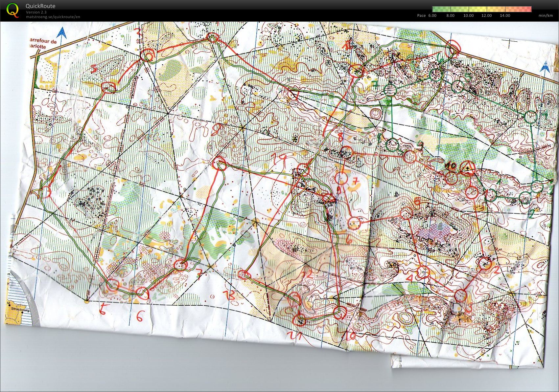The image size is (559, 392).
Task: Click the handwritten black 10 beside start triangle
Action: tap(451, 166)
